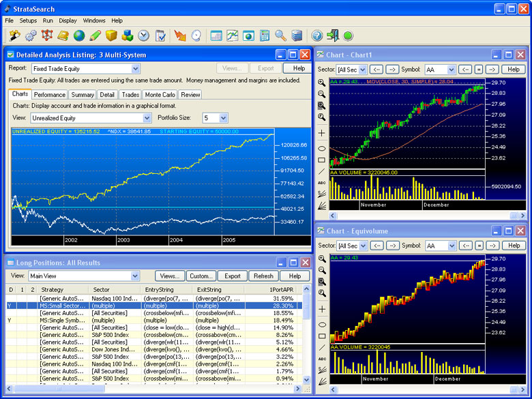The height and width of the screenshot is (399, 532).
Task: Select the rectangle drawing tool in Equivolume chart
Action: click(x=321, y=336)
